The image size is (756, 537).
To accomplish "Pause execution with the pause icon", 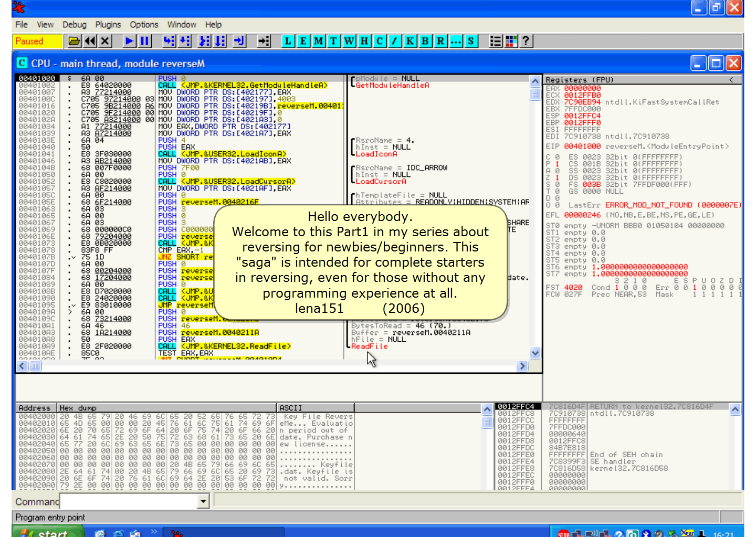I will [145, 41].
